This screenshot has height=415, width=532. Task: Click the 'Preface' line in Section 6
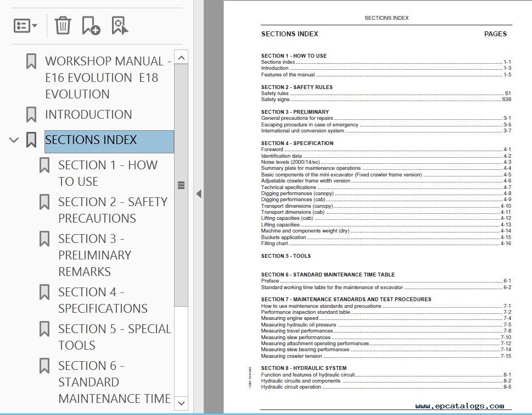pyautogui.click(x=386, y=280)
